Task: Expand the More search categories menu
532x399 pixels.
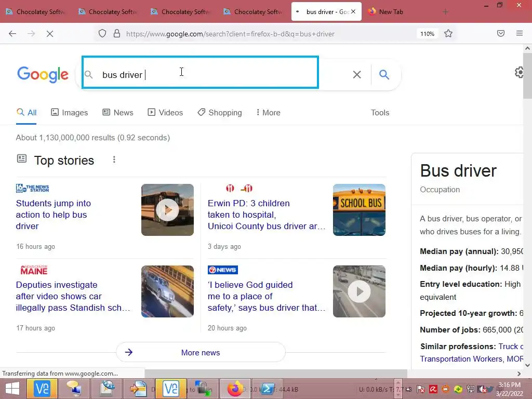Action: point(269,113)
